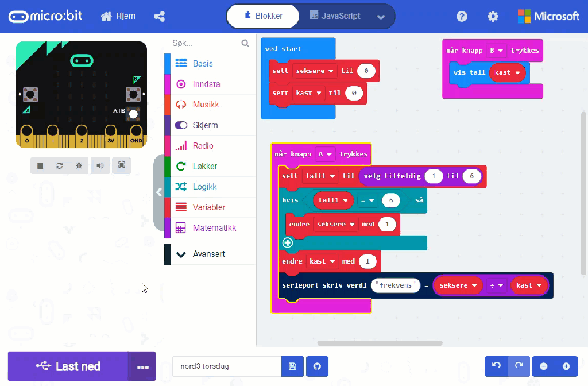Viewport: 588px width, 386px height.
Task: Click the share project icon
Action: tap(160, 16)
